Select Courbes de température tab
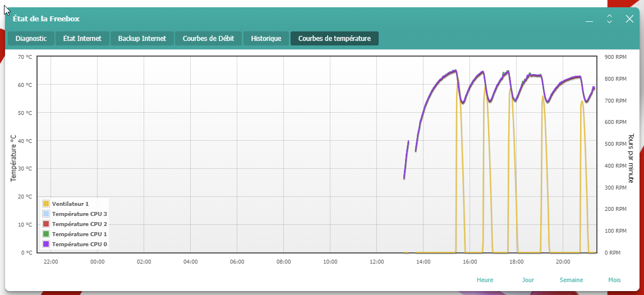The width and height of the screenshot is (644, 295). tap(334, 39)
